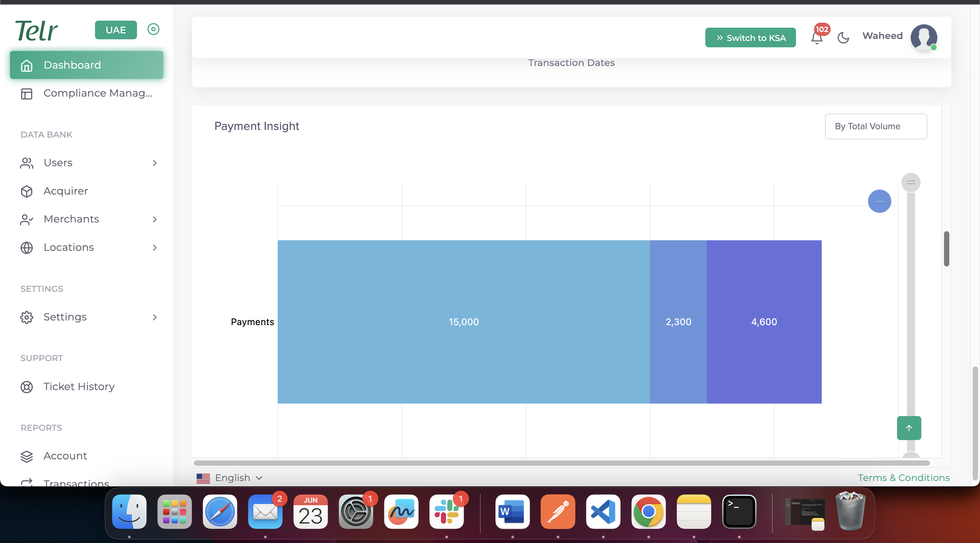Open Microsoft Word from the dock
Viewport: 980px width, 543px height.
point(512,511)
